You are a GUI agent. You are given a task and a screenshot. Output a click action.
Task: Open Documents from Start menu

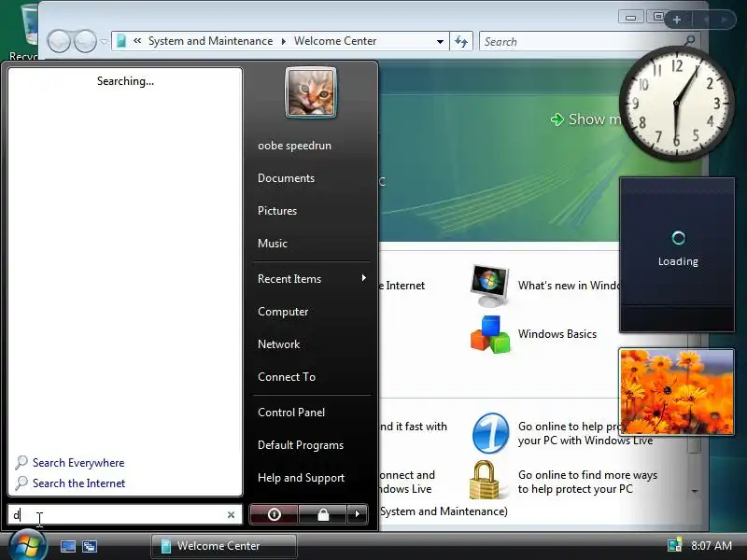[x=287, y=178]
